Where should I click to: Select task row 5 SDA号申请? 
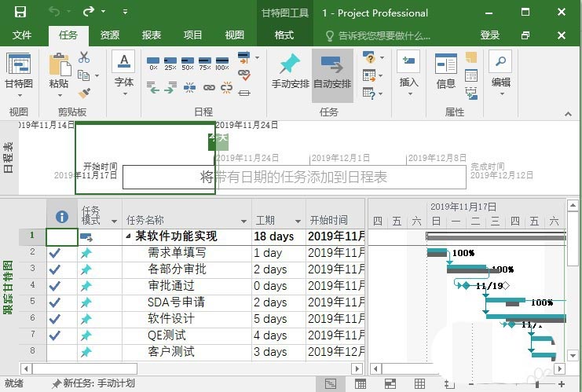[32, 302]
